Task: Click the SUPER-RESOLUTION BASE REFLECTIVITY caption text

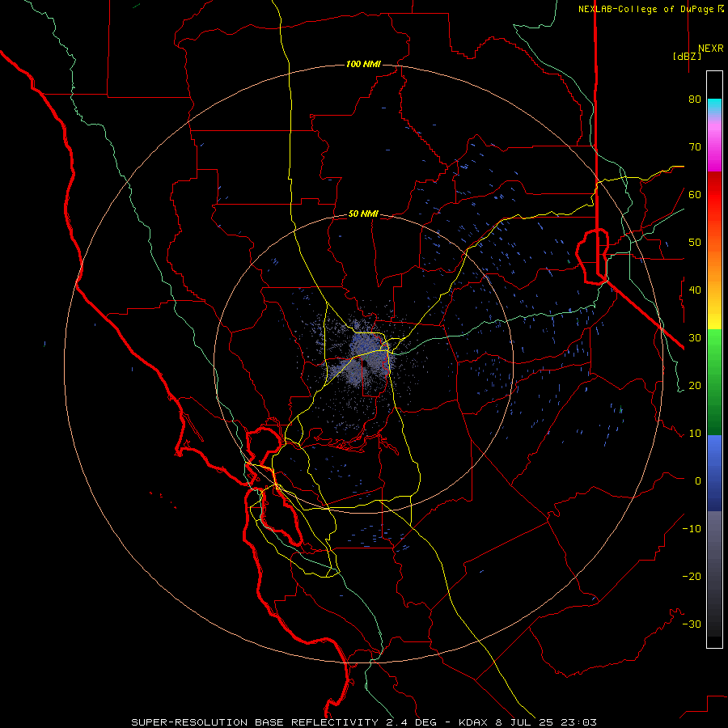Action: 255,722
